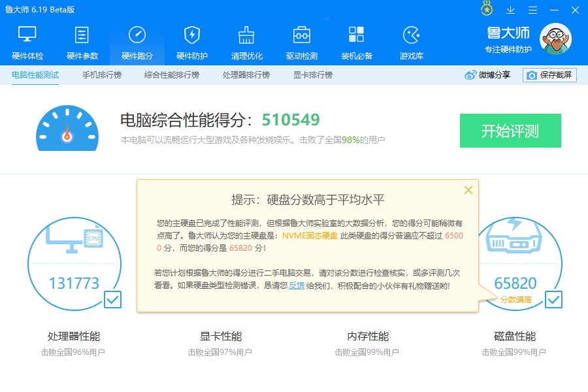This screenshot has height=392, width=588.
Task: Click 击败全国97%用户 text
Action: (x=220, y=352)
